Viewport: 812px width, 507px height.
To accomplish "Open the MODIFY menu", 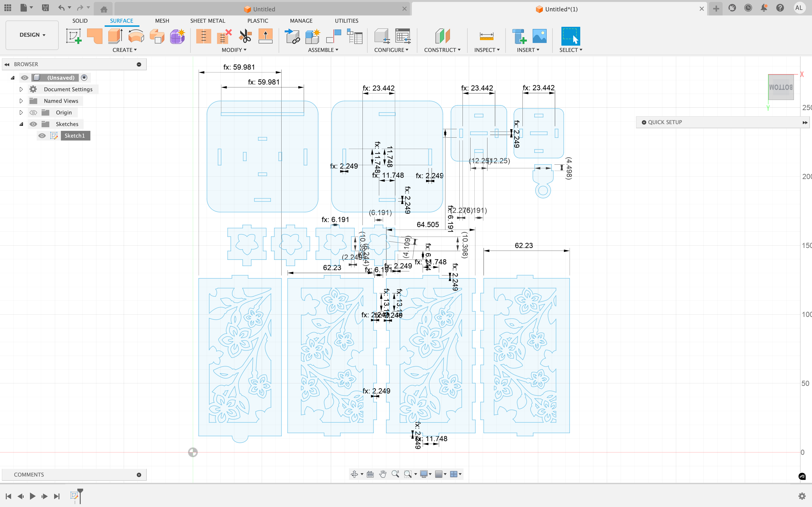I will pyautogui.click(x=234, y=50).
